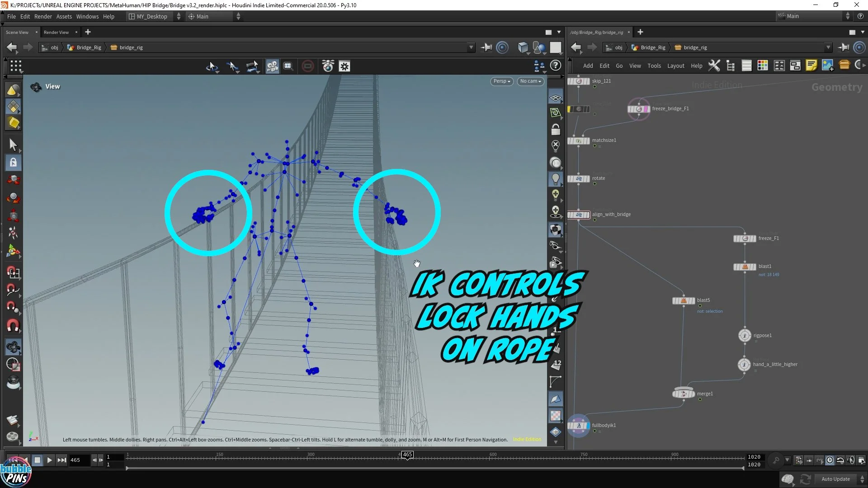This screenshot has width=868, height=488.
Task: Open the Persp viewport dropdown
Action: tap(501, 81)
